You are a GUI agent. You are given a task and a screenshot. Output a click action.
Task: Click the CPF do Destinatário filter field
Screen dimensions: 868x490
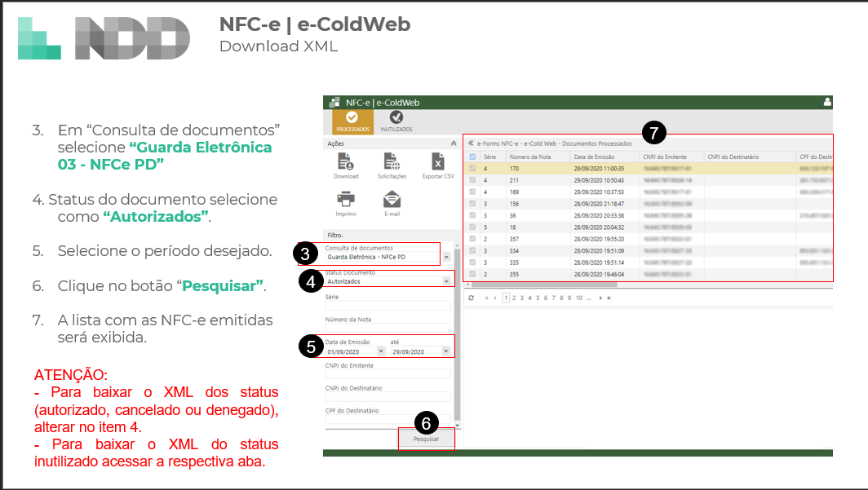(388, 419)
